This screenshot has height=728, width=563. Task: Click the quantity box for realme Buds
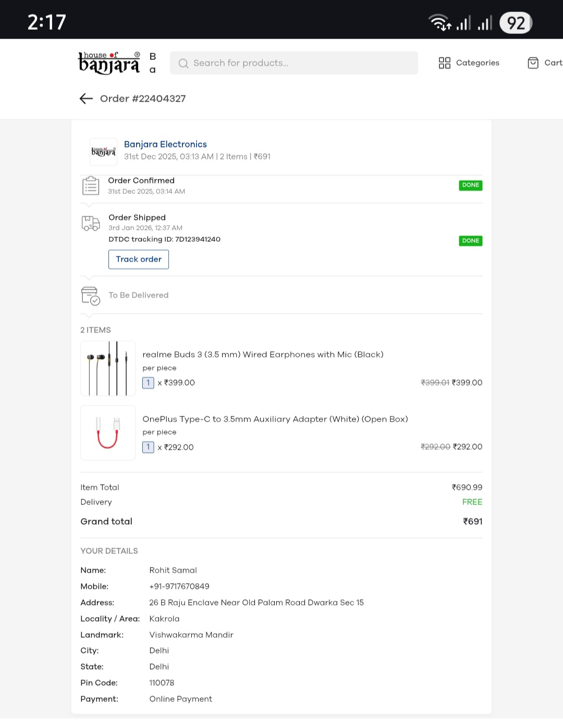point(148,383)
